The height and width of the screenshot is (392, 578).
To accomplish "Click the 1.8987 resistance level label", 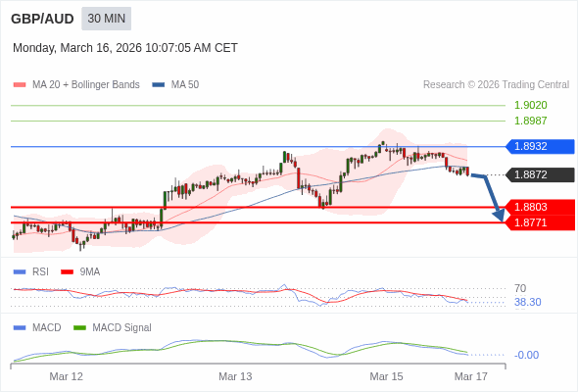I will tap(530, 121).
